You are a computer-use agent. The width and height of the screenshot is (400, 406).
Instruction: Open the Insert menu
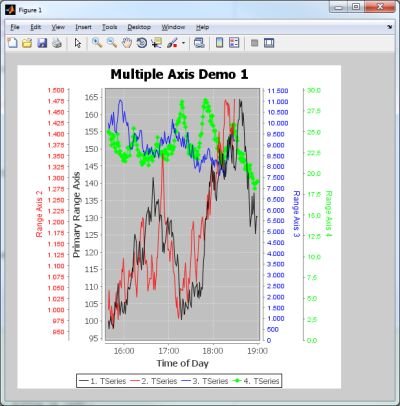[83, 27]
